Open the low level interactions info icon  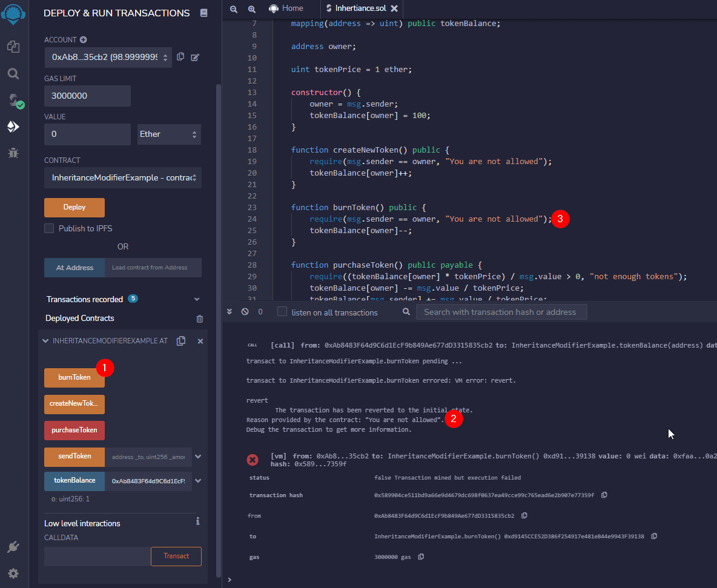pos(197,521)
